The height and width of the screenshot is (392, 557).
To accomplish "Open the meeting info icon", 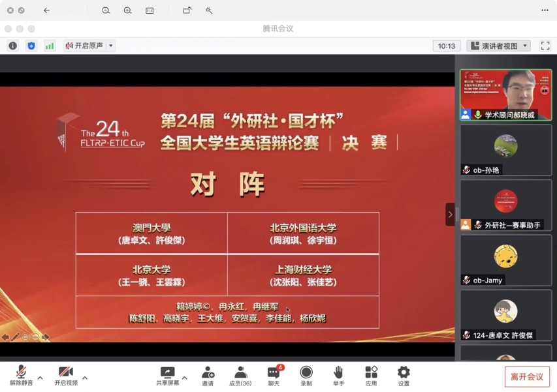I will (x=12, y=46).
